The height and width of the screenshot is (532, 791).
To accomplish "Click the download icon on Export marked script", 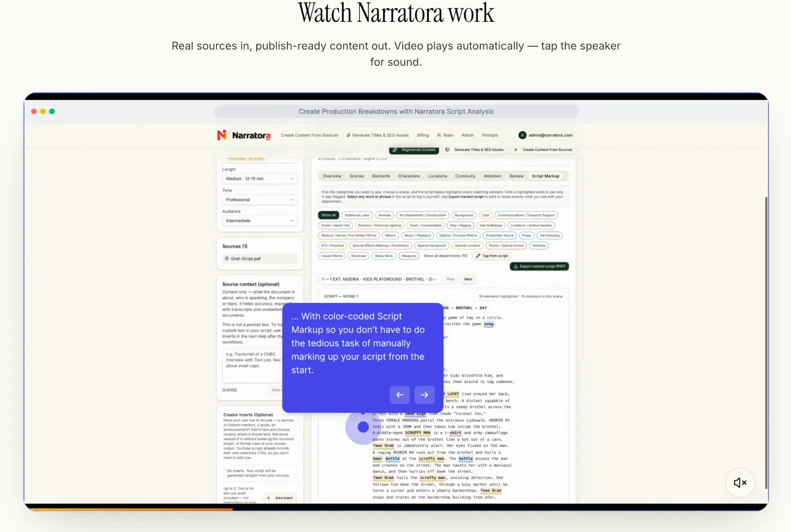I will coord(516,266).
